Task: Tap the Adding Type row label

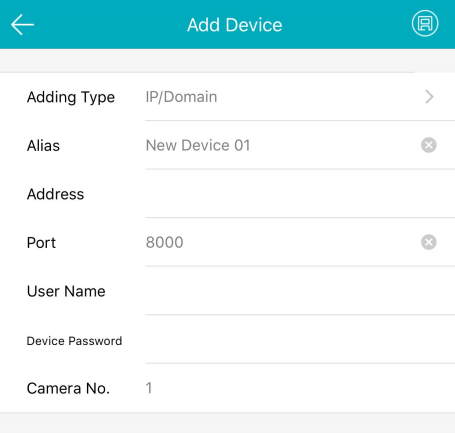Action: tap(71, 97)
